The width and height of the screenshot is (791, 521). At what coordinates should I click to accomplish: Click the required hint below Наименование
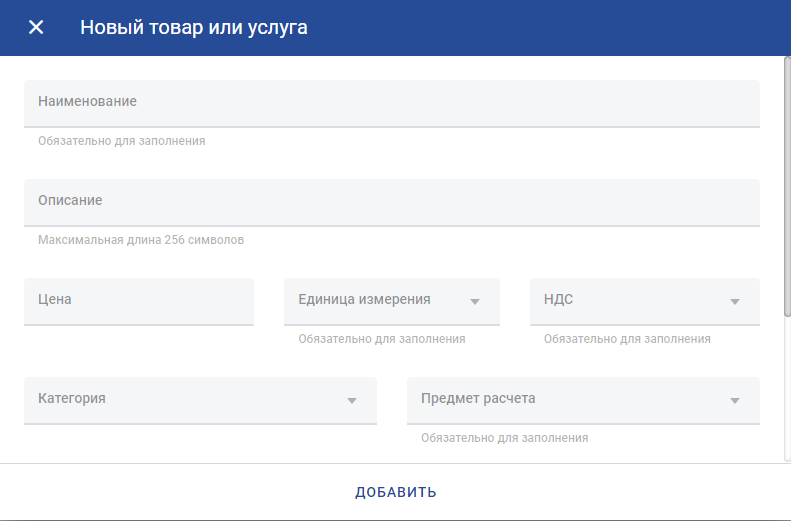click(x=122, y=141)
